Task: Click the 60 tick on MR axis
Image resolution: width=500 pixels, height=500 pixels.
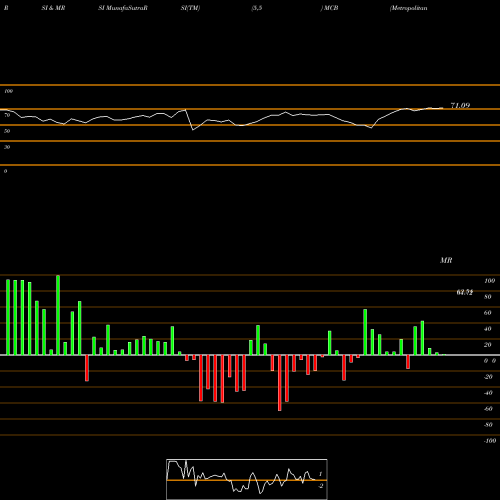Action: click(488, 313)
